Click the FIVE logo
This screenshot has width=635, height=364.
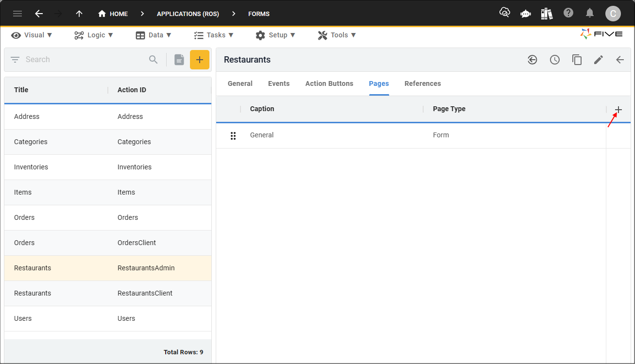pyautogui.click(x=601, y=34)
